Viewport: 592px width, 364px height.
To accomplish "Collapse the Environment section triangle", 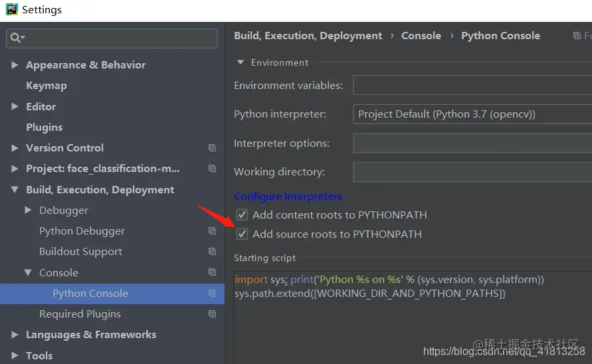I will coord(241,62).
